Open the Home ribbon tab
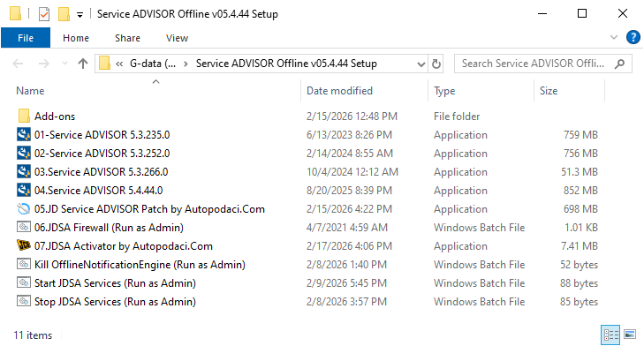 click(x=76, y=38)
